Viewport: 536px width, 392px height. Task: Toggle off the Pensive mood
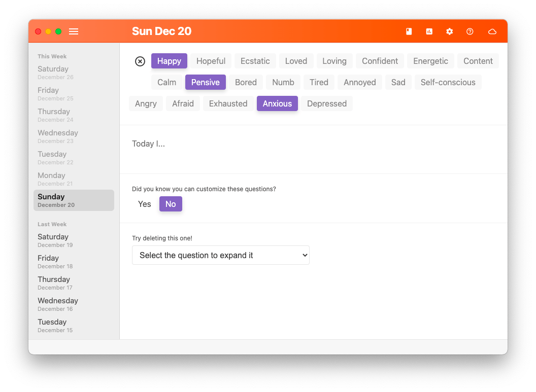point(205,82)
